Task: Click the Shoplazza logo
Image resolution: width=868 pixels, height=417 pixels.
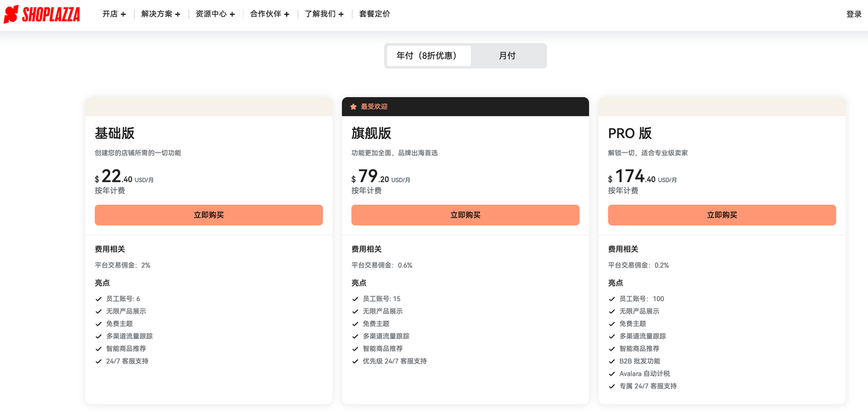Action: [x=42, y=14]
